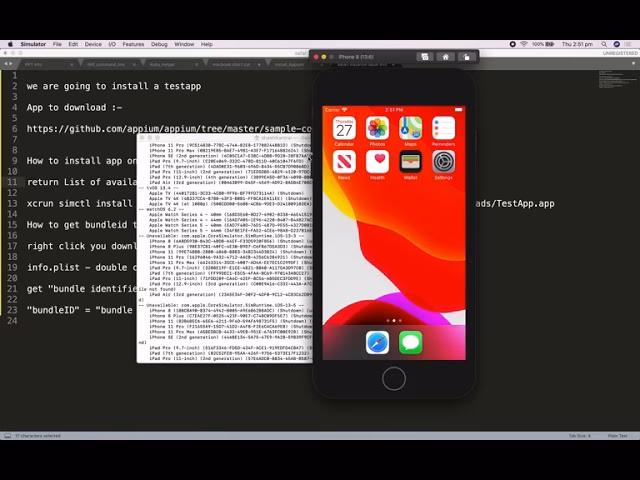Image resolution: width=640 pixels, height=480 pixels.
Task: Click the 'App to download :-' line
Action: click(x=74, y=107)
